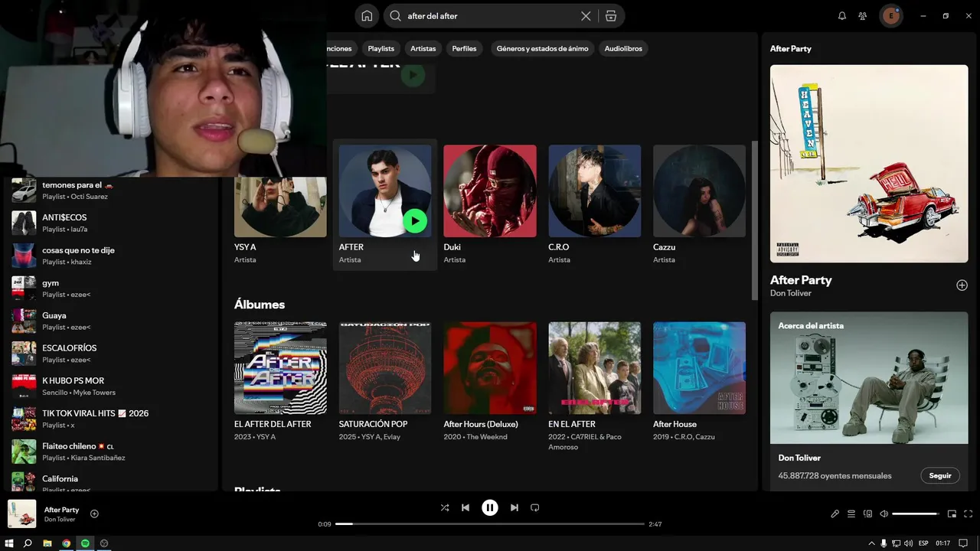Seek within the song progress bar

pos(490,524)
